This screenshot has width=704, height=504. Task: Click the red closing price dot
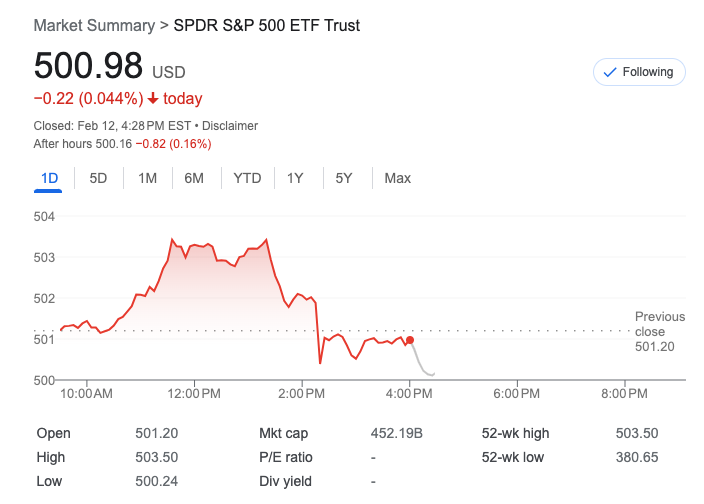[x=410, y=341]
